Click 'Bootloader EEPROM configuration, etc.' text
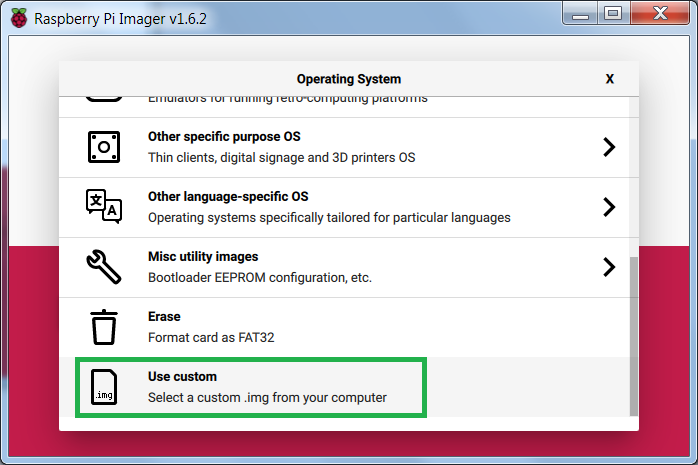Screen dimensions: 698x465 (x=260, y=277)
